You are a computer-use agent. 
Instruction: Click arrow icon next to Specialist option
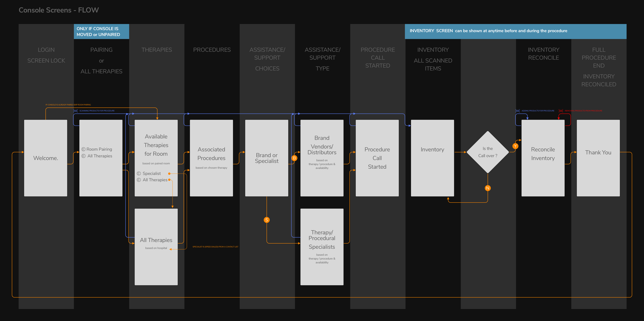click(x=139, y=173)
